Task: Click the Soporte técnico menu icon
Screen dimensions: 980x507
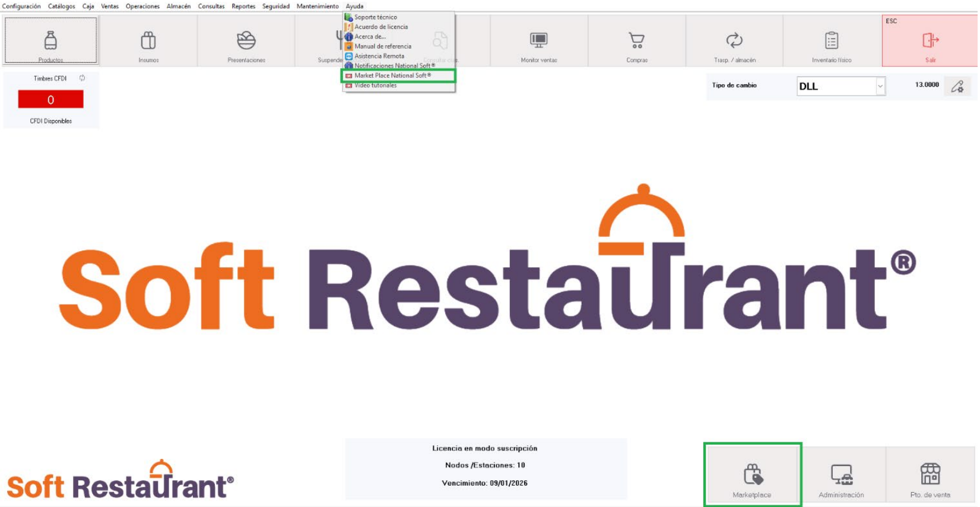Action: tap(348, 17)
